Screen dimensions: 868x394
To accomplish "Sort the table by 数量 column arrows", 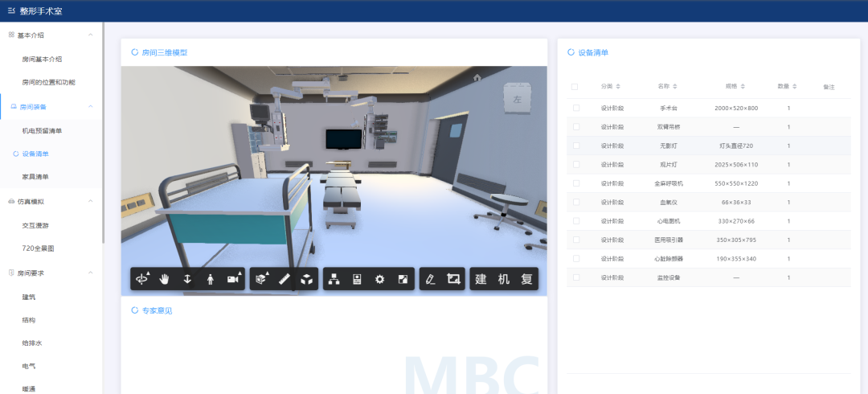I will [x=795, y=87].
